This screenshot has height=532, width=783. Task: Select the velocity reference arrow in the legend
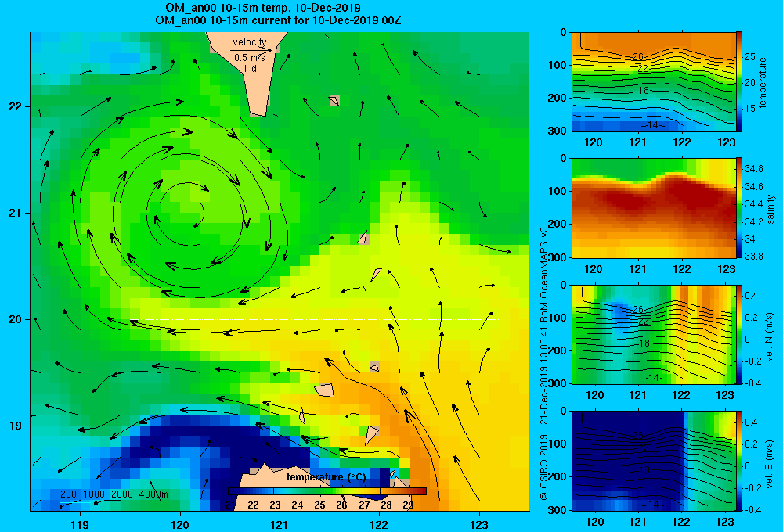pyautogui.click(x=252, y=50)
